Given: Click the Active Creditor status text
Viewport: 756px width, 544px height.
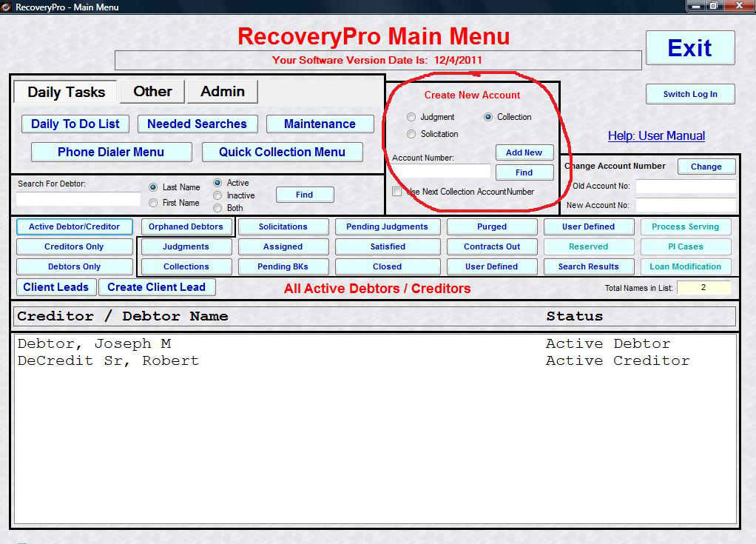Looking at the screenshot, I should click(x=618, y=360).
